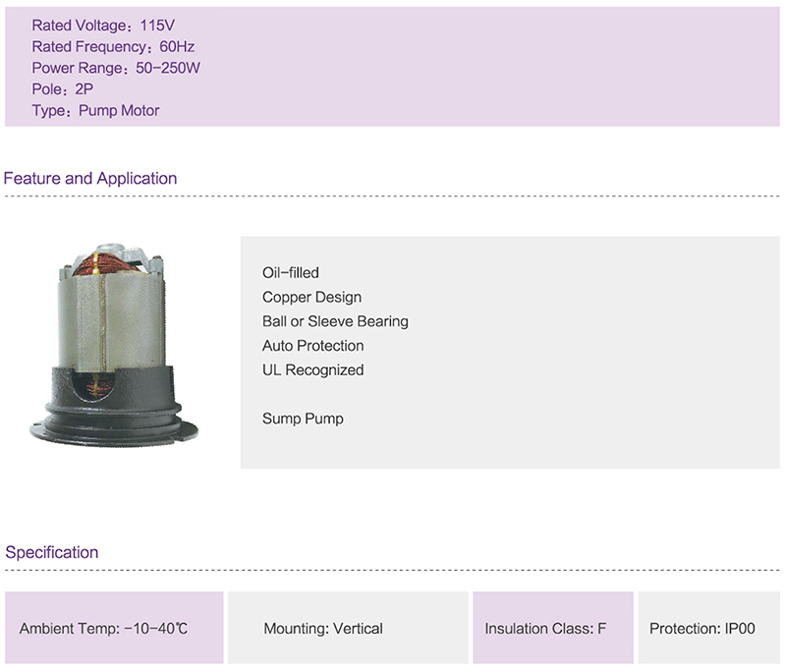The width and height of the screenshot is (786, 672).
Task: Select the 'Power Range: 50-250W' text
Action: click(116, 68)
